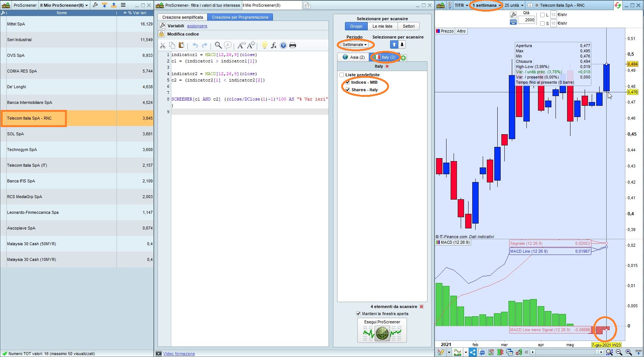The height and width of the screenshot is (357, 644).
Task: Click the lightbulb hint icon
Action: [x=264, y=45]
